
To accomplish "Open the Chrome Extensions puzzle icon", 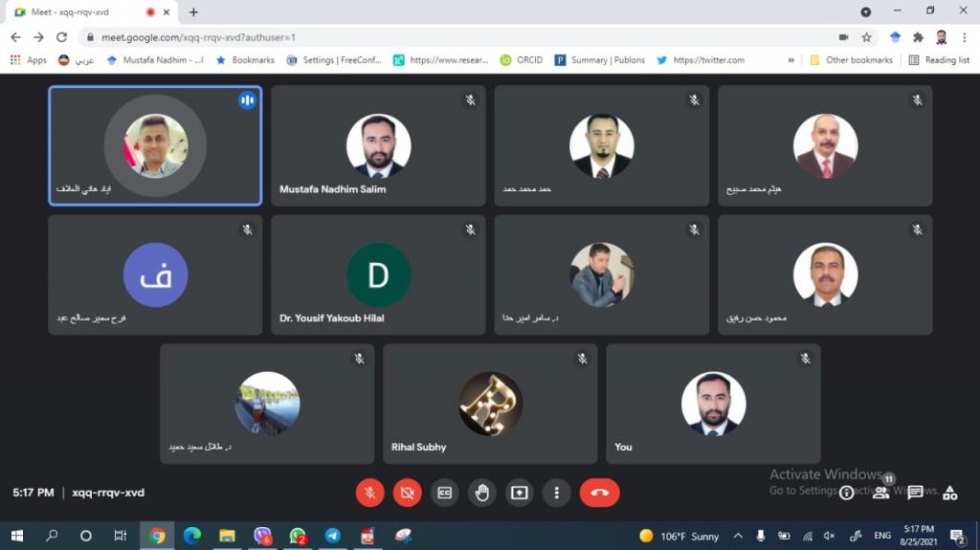I will [x=918, y=37].
